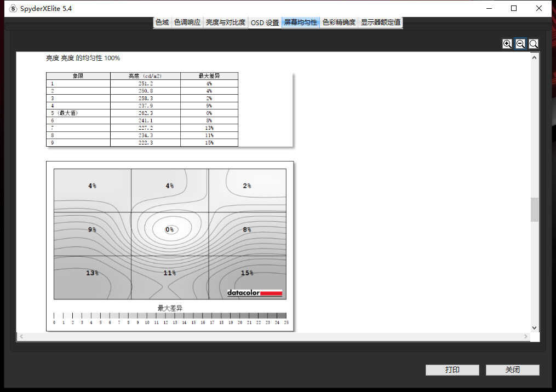Close the SpyderXElite window
This screenshot has width=556, height=392.
point(539,8)
